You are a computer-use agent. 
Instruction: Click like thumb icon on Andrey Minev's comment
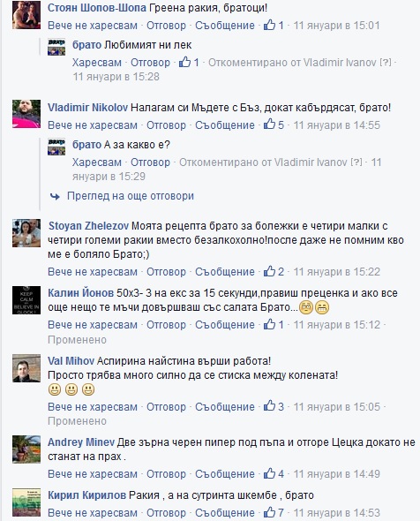click(270, 473)
